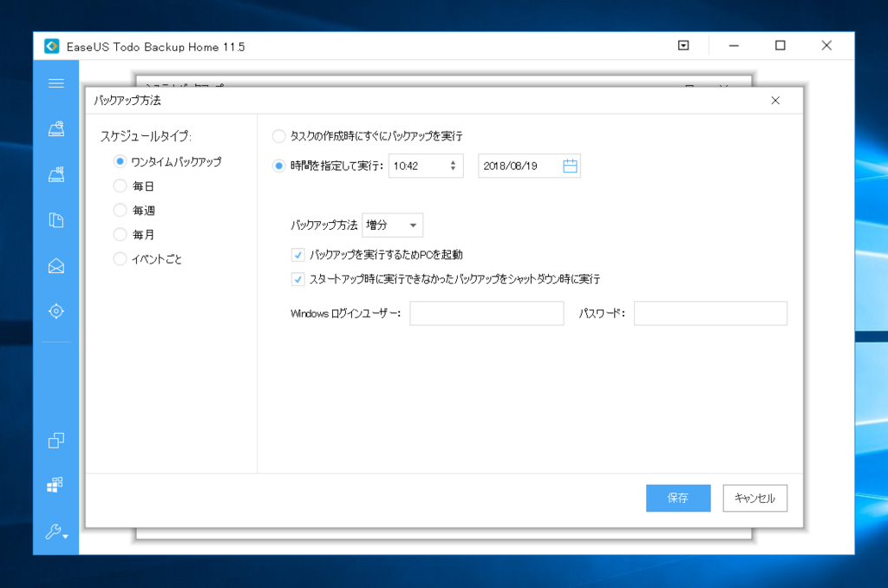Viewport: 888px width, 588px height.
Task: Click the パスワード input field
Action: point(711,313)
